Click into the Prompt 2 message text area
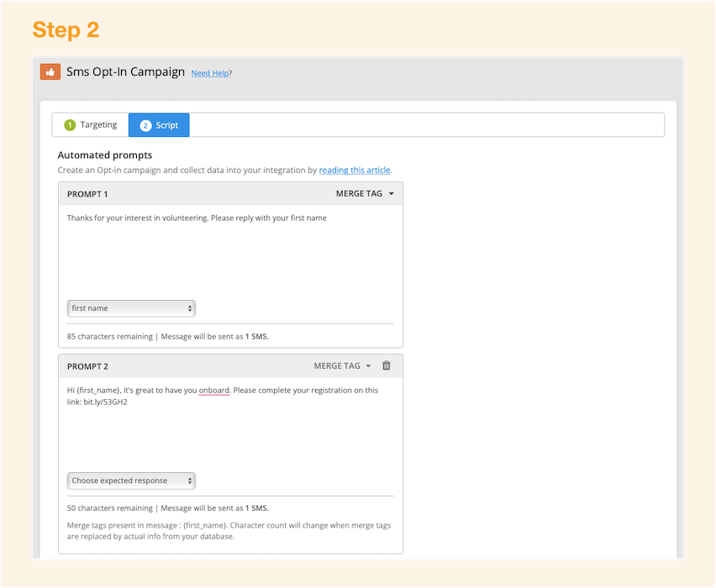 pyautogui.click(x=230, y=423)
